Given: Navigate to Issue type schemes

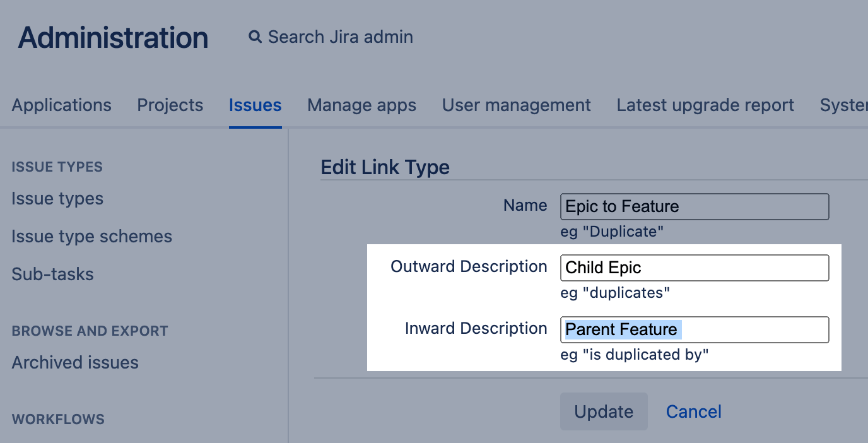Looking at the screenshot, I should 91,237.
